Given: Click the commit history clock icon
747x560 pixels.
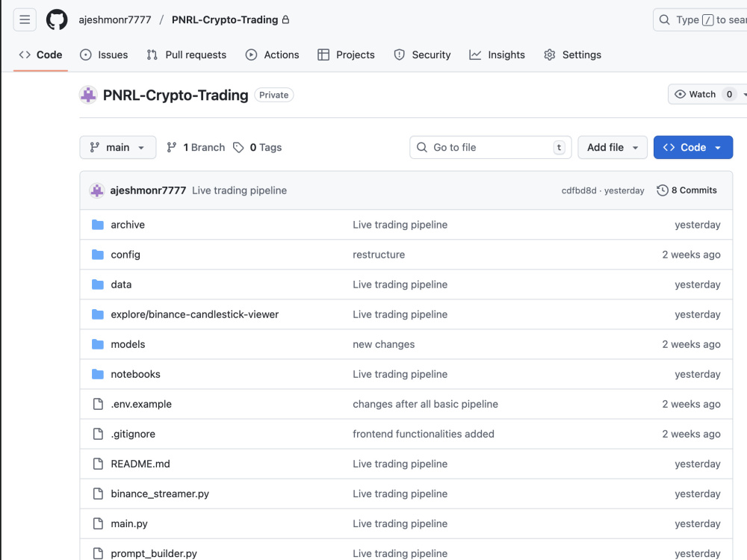Looking at the screenshot, I should pos(662,190).
